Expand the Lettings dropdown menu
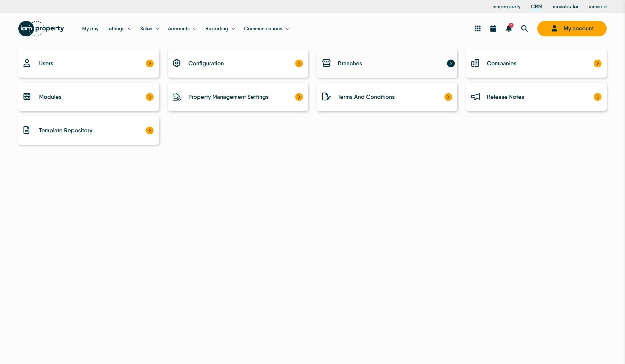This screenshot has width=625, height=364. pyautogui.click(x=119, y=29)
